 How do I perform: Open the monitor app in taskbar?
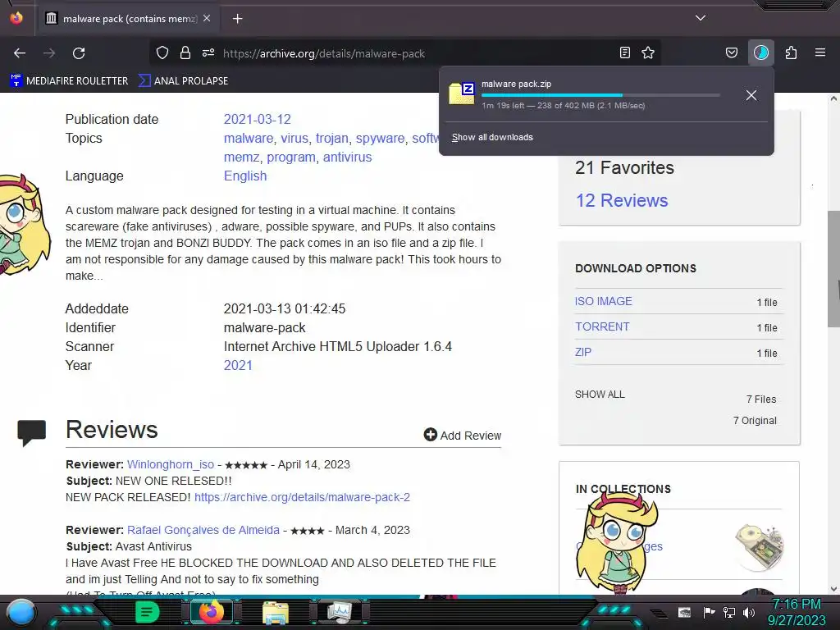340,612
